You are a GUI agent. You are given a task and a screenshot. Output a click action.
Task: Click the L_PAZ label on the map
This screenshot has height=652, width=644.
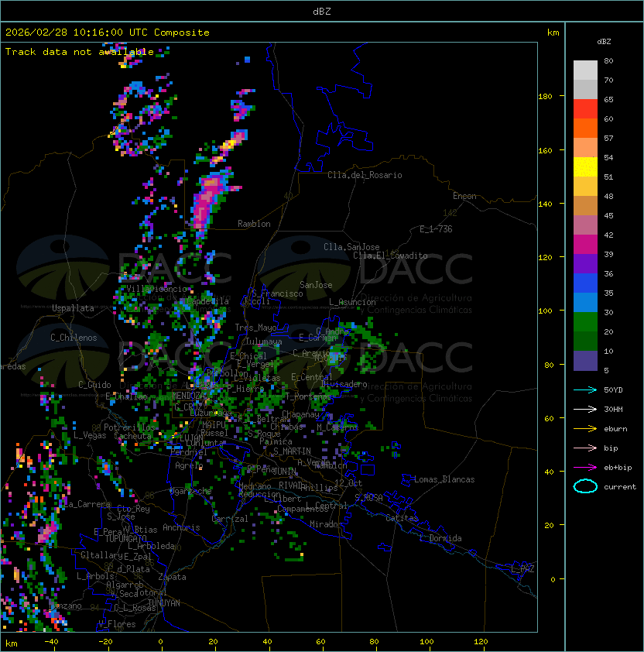click(522, 569)
